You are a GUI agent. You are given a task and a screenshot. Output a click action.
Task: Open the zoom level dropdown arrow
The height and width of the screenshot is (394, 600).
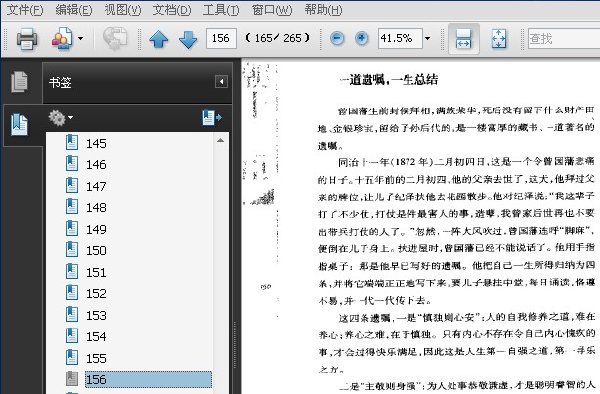tap(427, 38)
